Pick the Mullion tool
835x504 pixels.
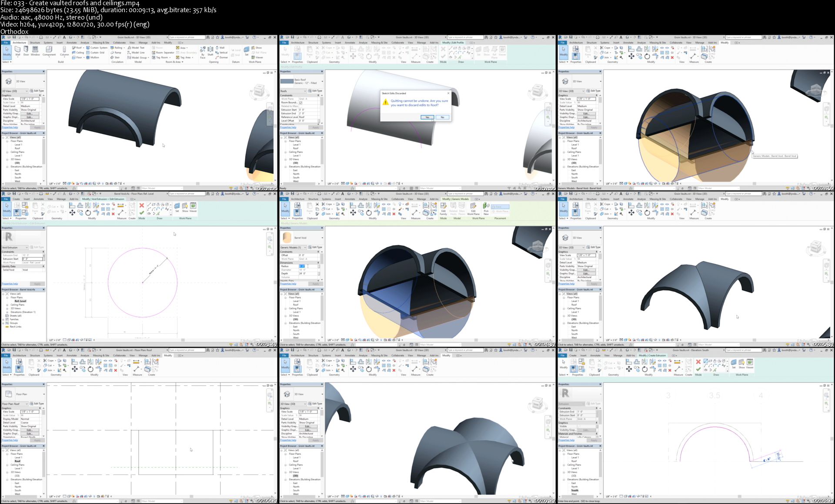click(93, 57)
